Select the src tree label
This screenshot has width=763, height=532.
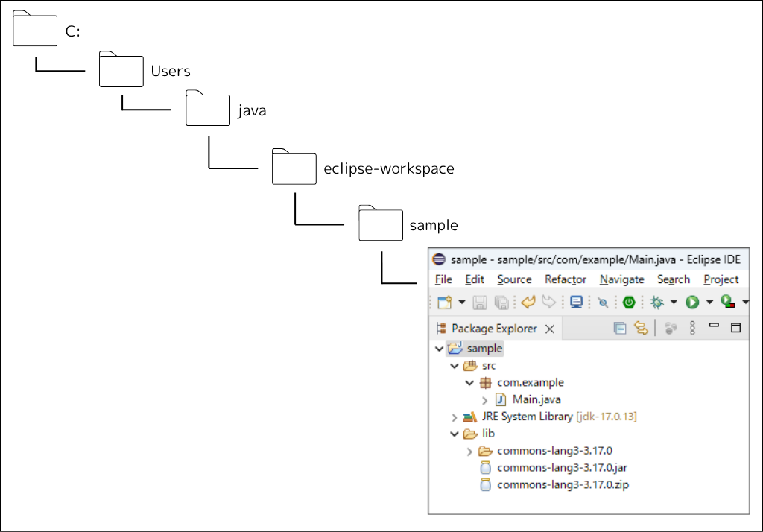point(489,366)
